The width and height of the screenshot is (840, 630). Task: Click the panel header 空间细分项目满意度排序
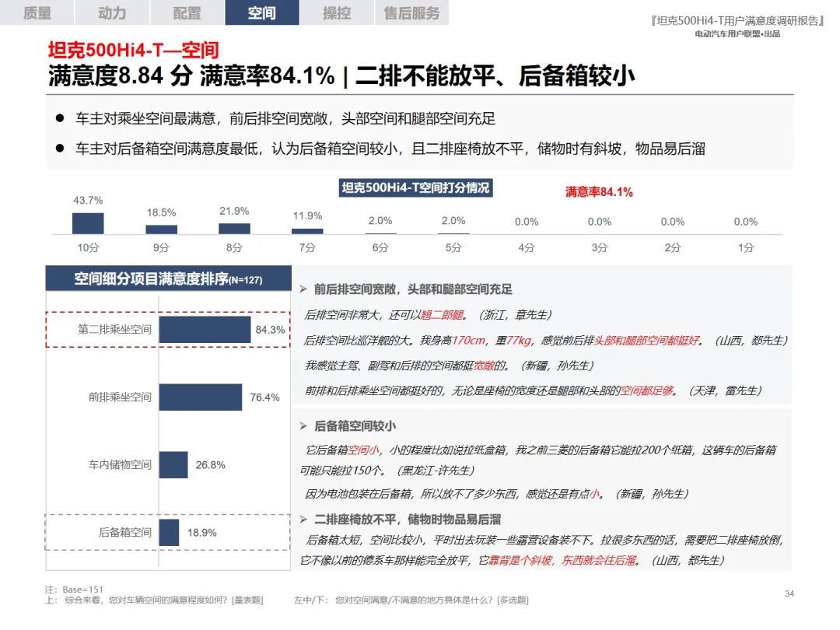(168, 278)
